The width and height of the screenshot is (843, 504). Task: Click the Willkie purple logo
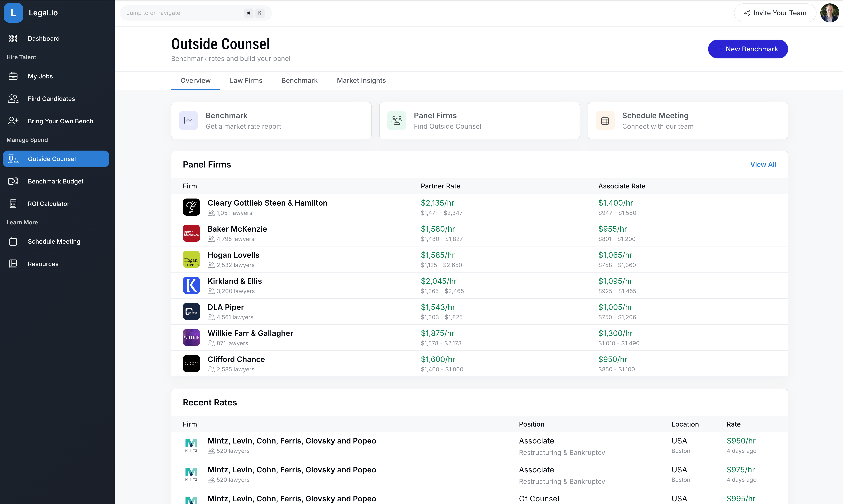point(191,338)
